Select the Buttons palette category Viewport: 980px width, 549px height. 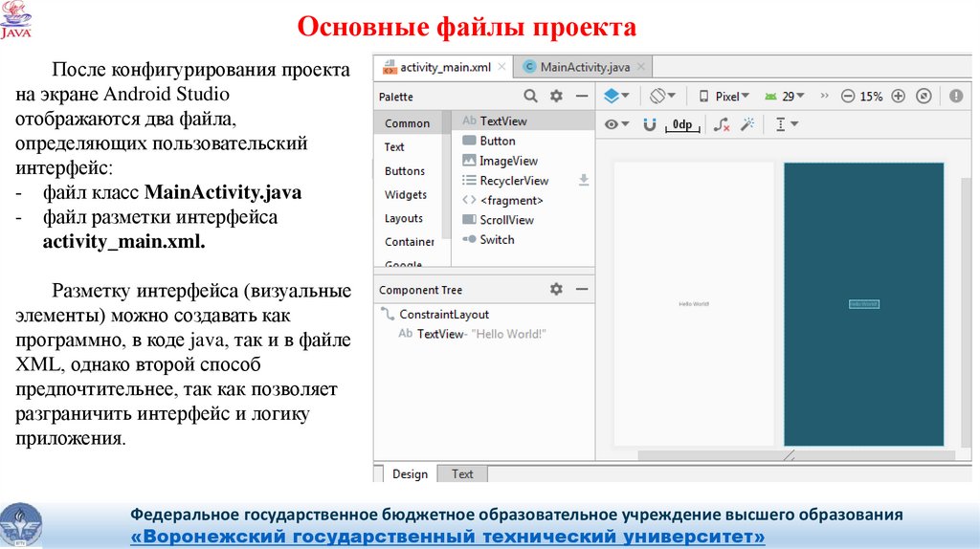point(405,171)
